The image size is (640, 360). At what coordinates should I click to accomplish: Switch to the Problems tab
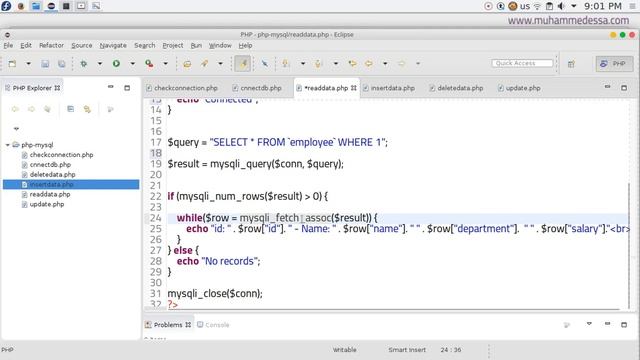(168, 325)
